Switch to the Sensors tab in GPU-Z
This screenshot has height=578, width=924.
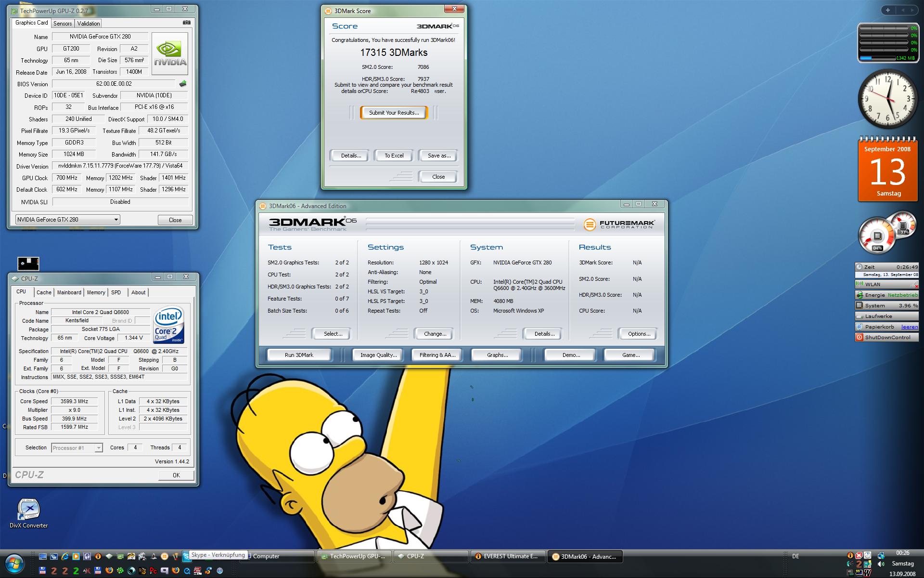[x=63, y=23]
